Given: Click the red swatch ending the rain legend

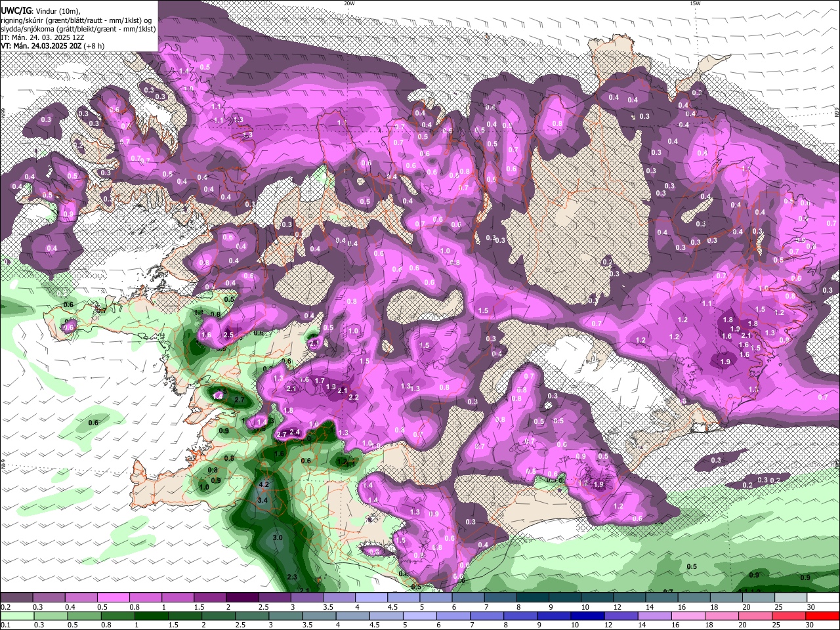Looking at the screenshot, I should [x=823, y=616].
